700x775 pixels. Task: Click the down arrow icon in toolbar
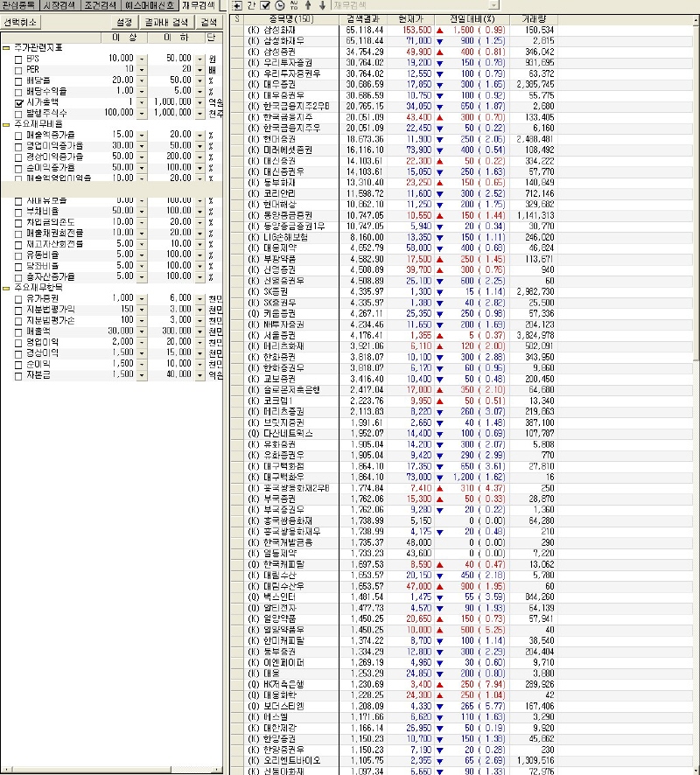pos(322,5)
